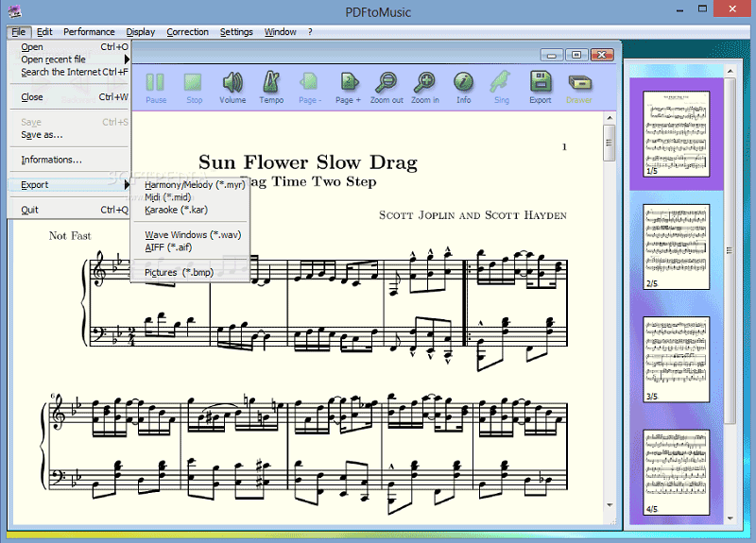Pause playback with the Pause icon
756x543 pixels.
[x=156, y=87]
